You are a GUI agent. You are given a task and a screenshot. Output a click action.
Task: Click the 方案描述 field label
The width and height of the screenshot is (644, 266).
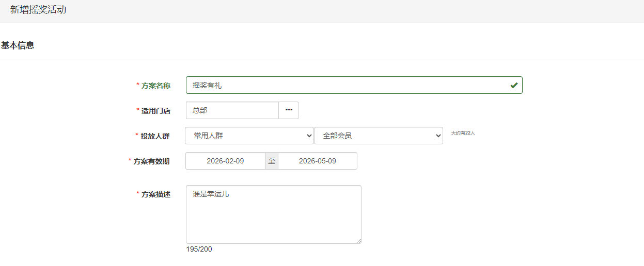tap(155, 194)
